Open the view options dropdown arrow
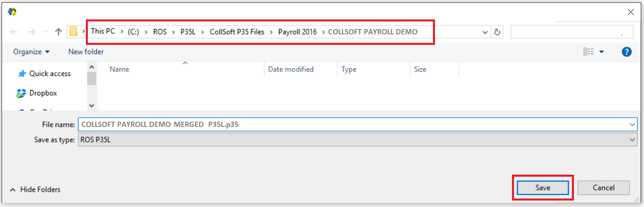Viewport: 644px width, 207px height. click(601, 52)
